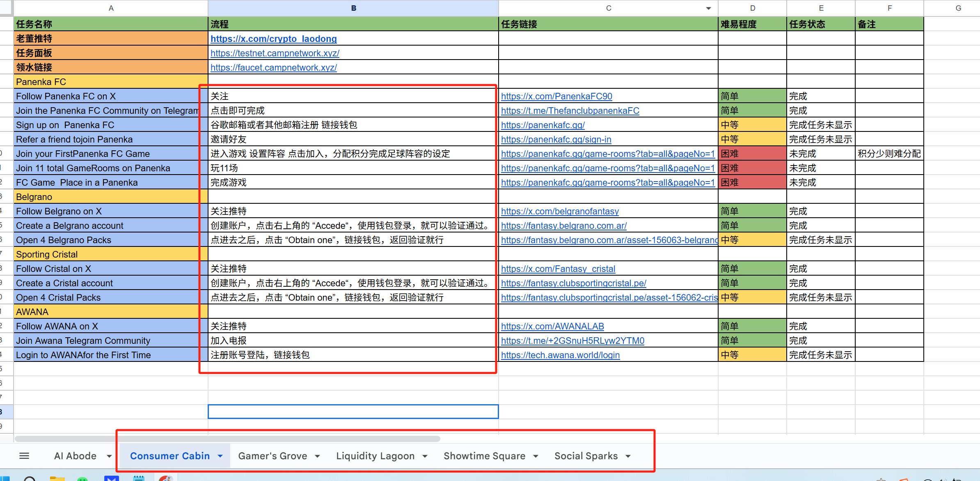Image resolution: width=980 pixels, height=481 pixels.
Task: Select column D header
Action: click(x=752, y=8)
